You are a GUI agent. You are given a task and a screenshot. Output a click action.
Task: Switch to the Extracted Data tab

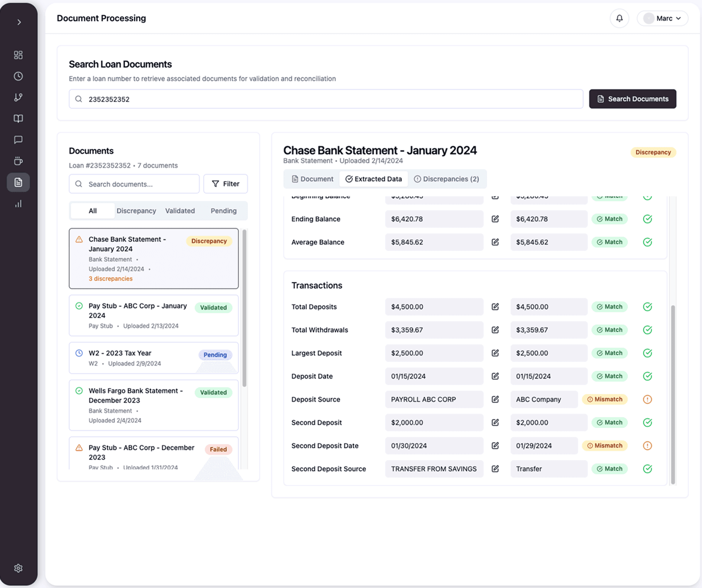374,179
